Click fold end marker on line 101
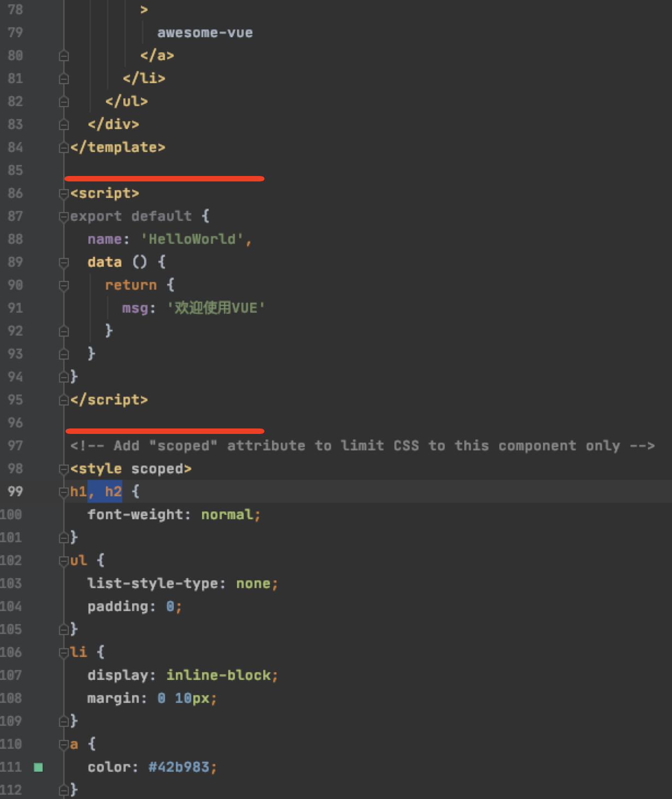Screen dimensions: 672x799 tap(64, 538)
